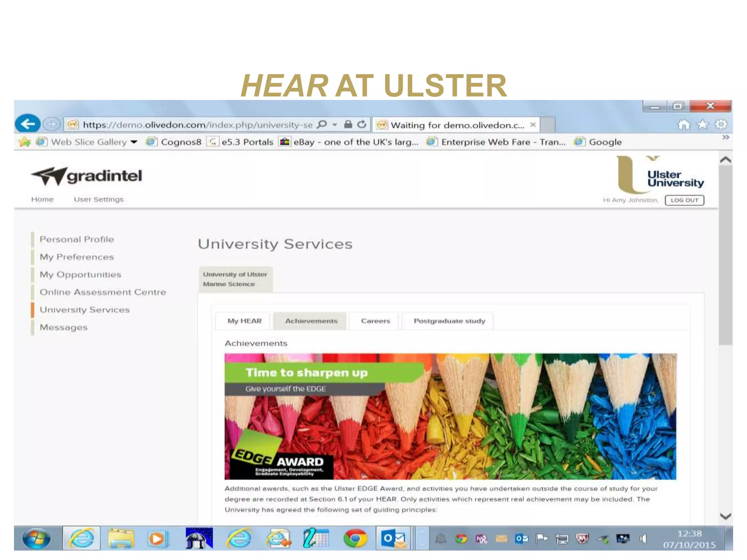Open Google Chrome from taskbar
Screen dimensions: 747x560
coord(355,539)
